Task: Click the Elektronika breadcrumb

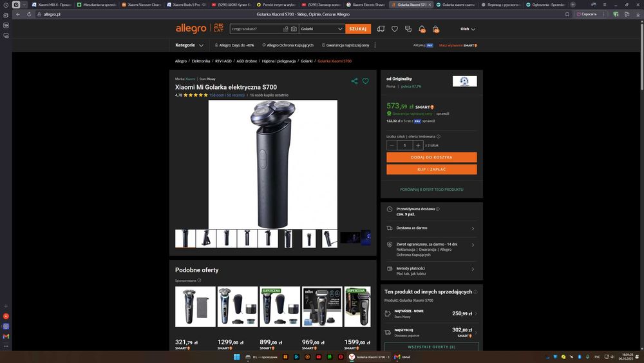Action: [201, 61]
